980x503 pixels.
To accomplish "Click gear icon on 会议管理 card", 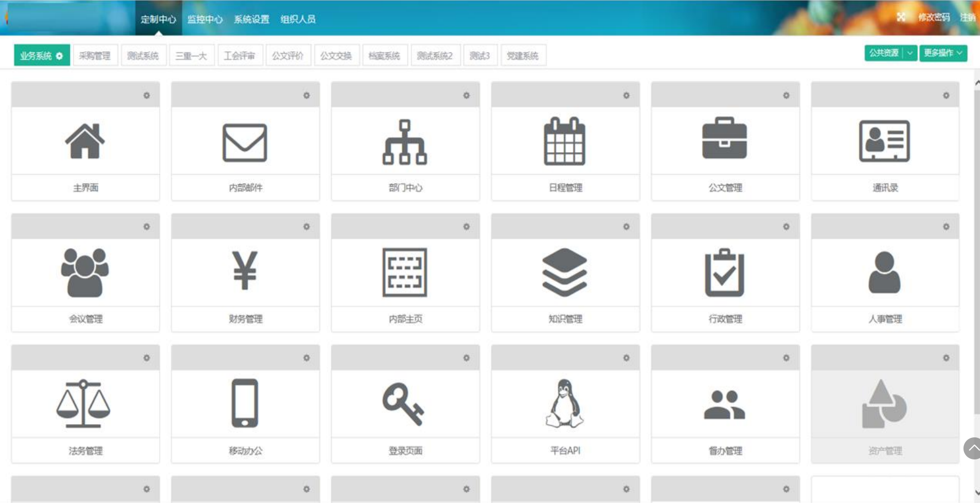I will click(147, 227).
